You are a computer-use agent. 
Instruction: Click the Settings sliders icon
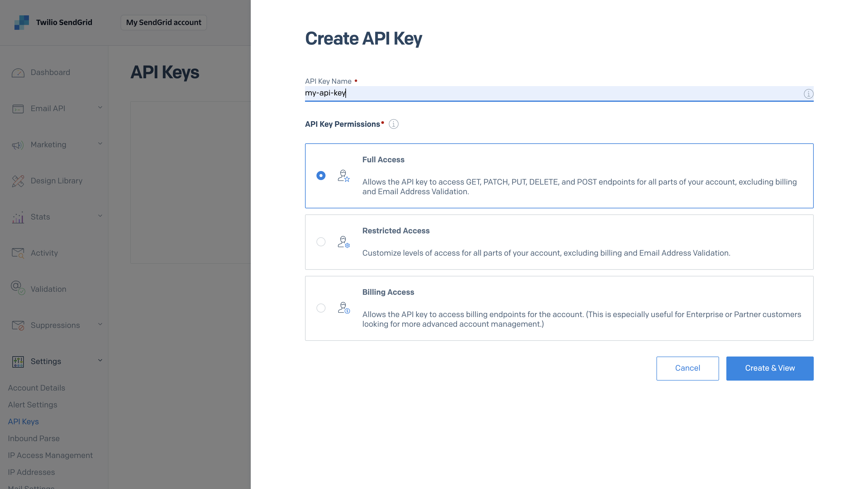click(x=18, y=362)
